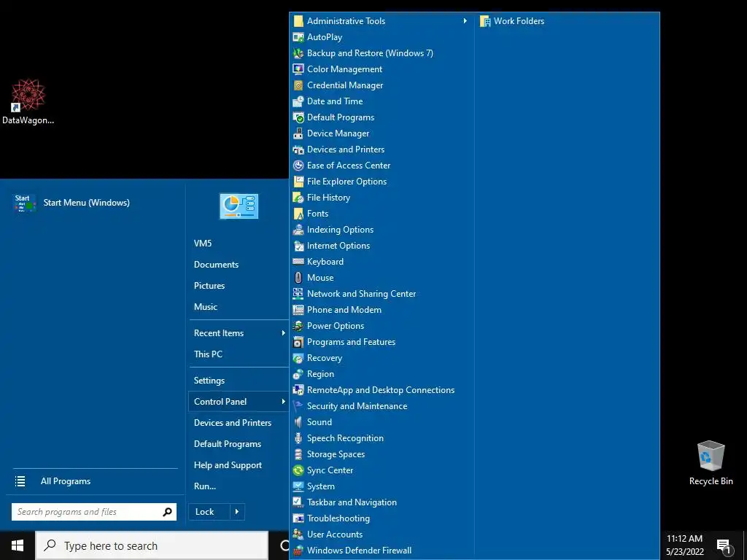Open Settings from the Start menu
Image resolution: width=747 pixels, height=560 pixels.
pyautogui.click(x=209, y=381)
